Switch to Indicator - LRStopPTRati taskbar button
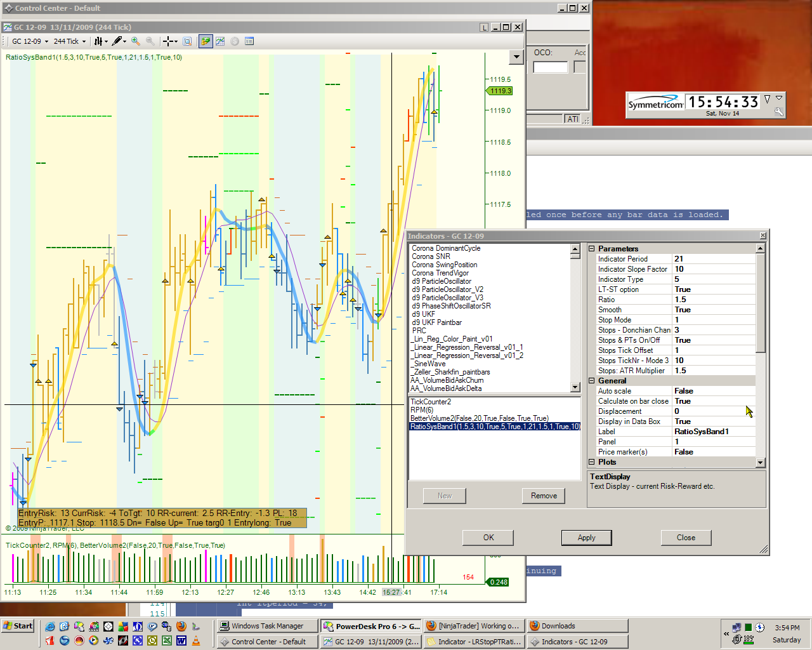The image size is (812, 650). pyautogui.click(x=474, y=642)
